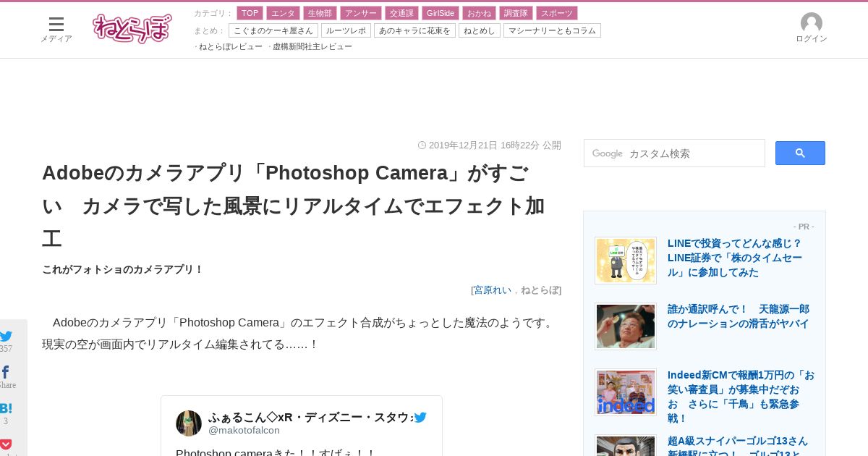Screen dimensions: 868x456
Task: Select the TOP category tab
Action: 250,13
